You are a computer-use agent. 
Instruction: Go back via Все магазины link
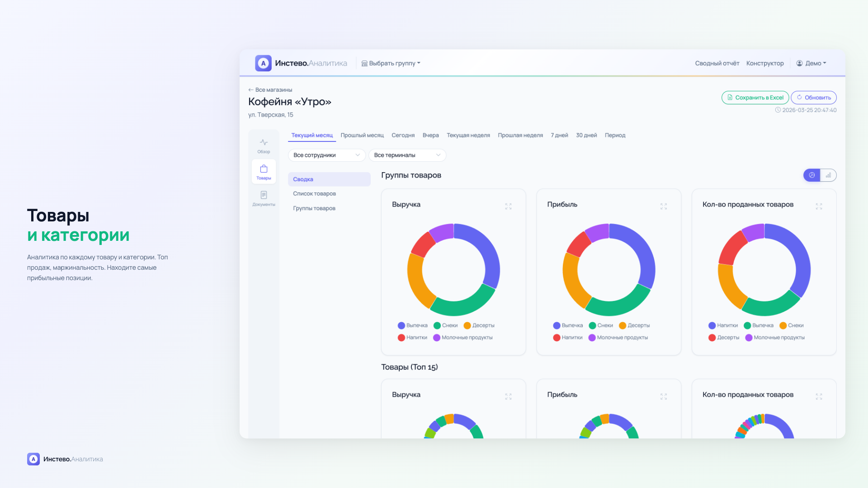pos(270,90)
